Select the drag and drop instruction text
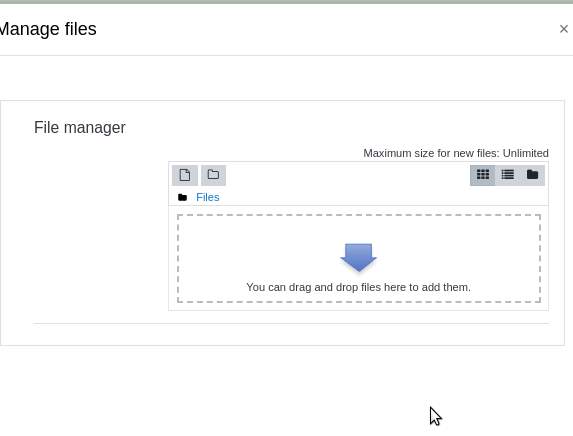Image resolution: width=573 pixels, height=436 pixels. click(358, 287)
